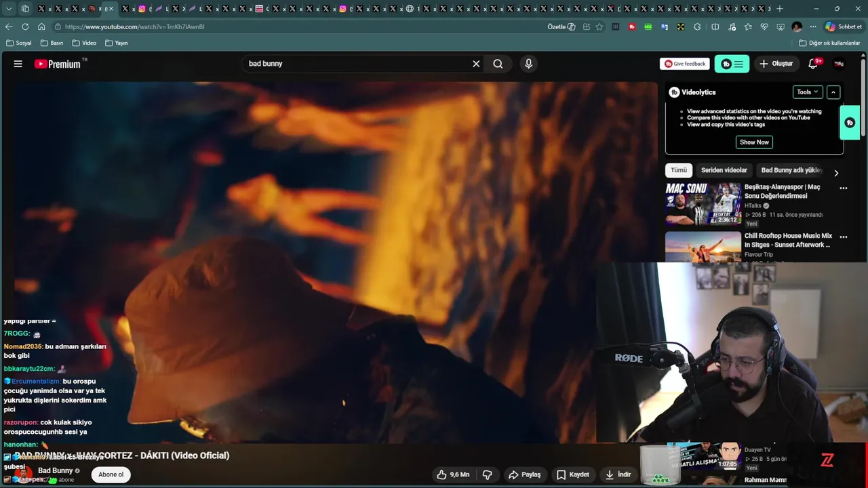868x488 pixels.
Task: Open browser essentials heart icon
Action: point(764,26)
